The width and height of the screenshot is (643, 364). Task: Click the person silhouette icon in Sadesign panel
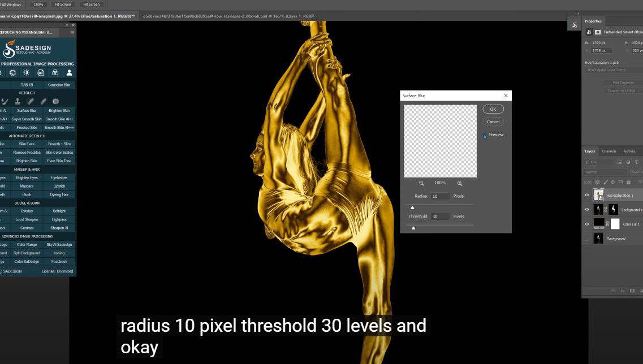point(70,72)
